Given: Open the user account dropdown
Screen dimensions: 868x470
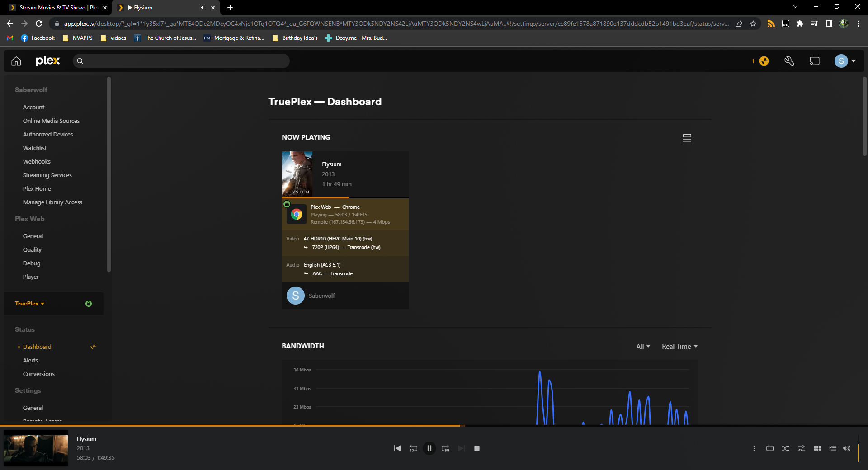Looking at the screenshot, I should [845, 61].
